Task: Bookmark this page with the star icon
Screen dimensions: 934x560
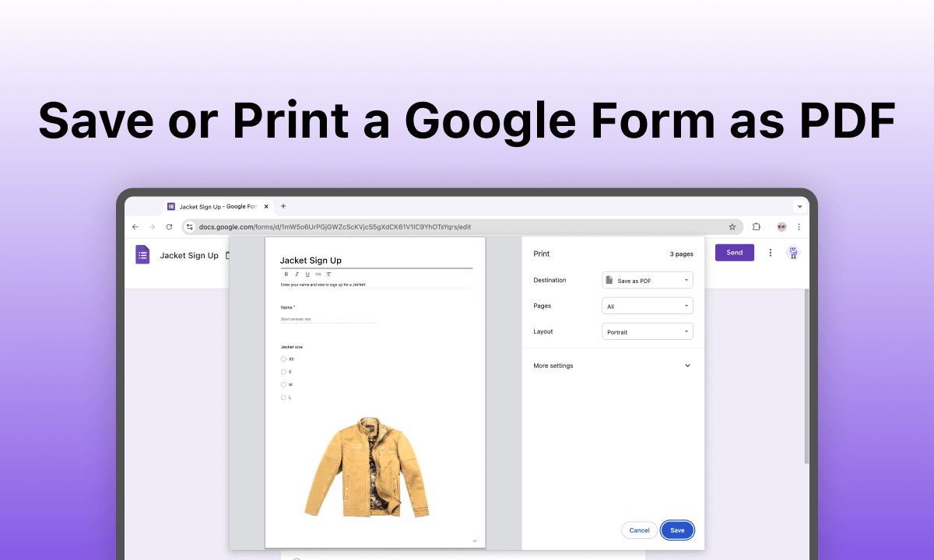Action: tap(732, 227)
